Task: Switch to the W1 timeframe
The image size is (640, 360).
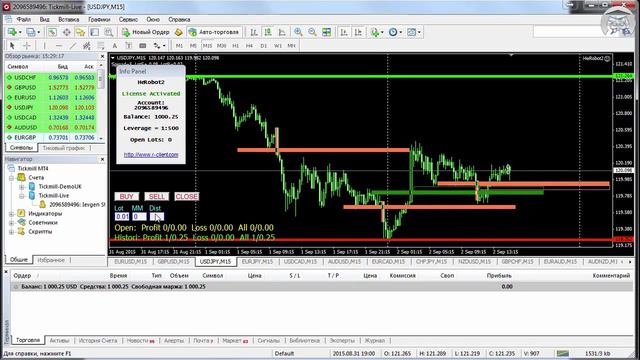Action: click(x=278, y=46)
